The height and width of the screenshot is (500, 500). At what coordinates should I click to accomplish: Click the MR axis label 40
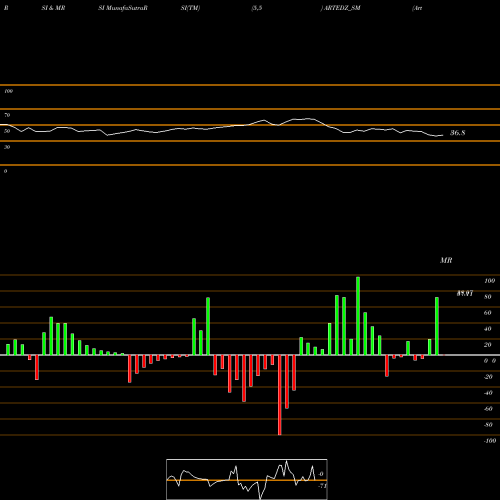point(488,329)
